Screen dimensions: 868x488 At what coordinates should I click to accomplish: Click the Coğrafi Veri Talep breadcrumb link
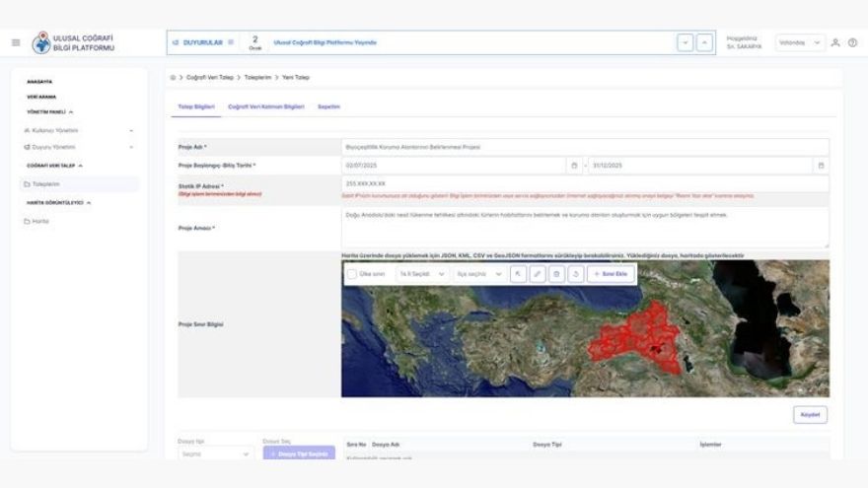click(210, 78)
